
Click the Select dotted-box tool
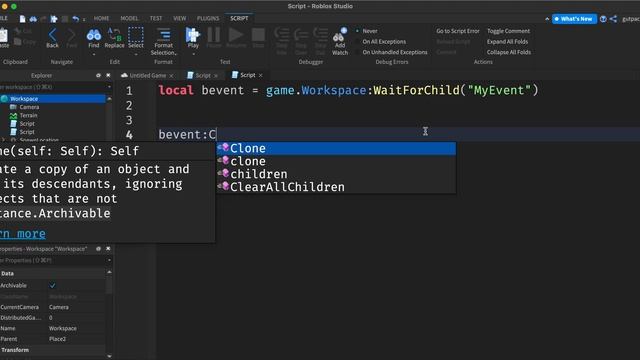coord(136,38)
